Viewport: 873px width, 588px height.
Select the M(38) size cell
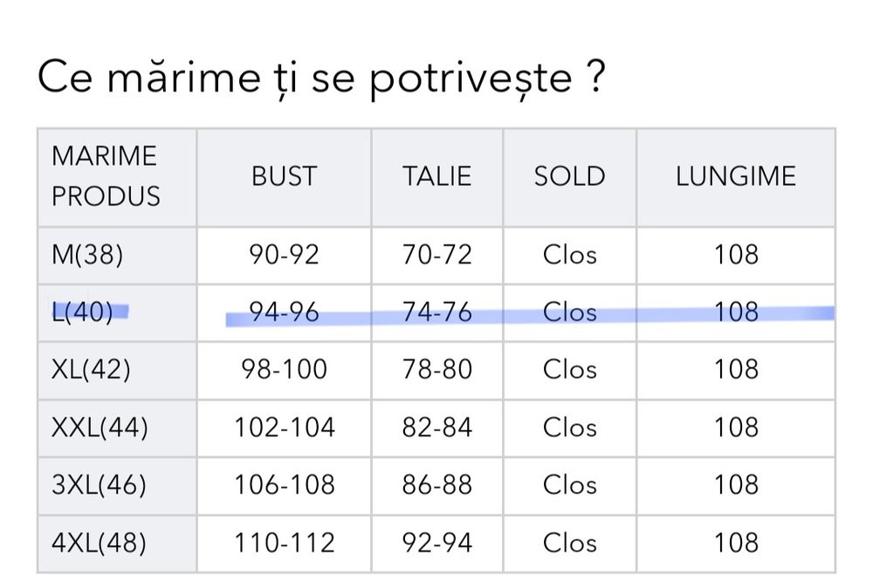(x=87, y=255)
